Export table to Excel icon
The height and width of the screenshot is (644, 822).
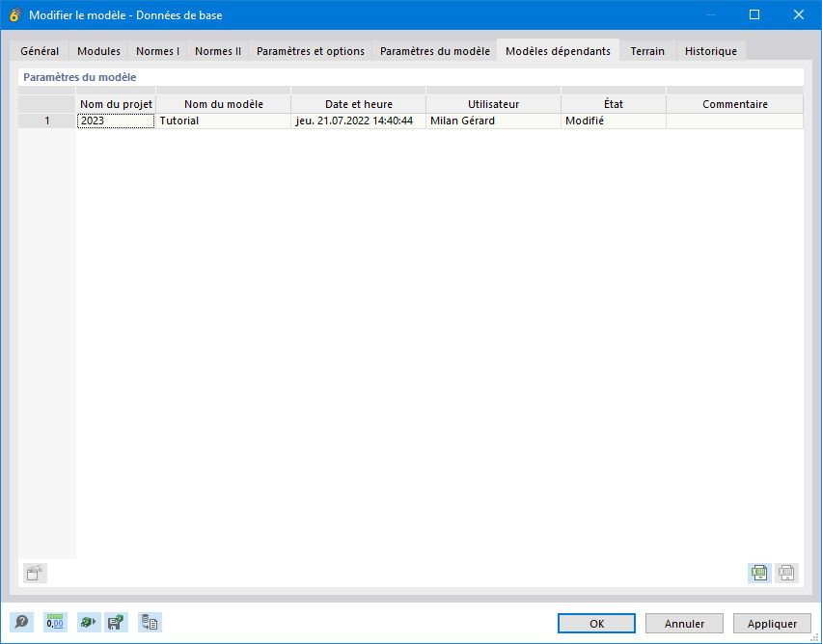tap(759, 573)
